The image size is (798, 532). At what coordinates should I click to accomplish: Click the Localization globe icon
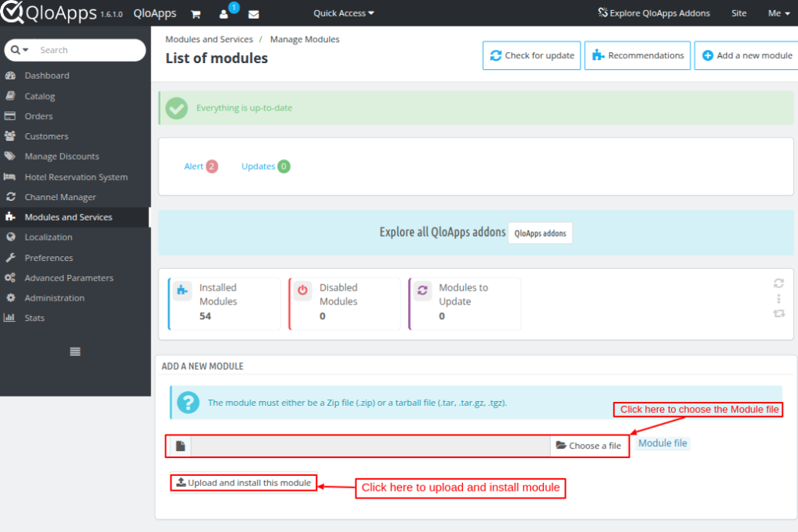[x=11, y=237]
